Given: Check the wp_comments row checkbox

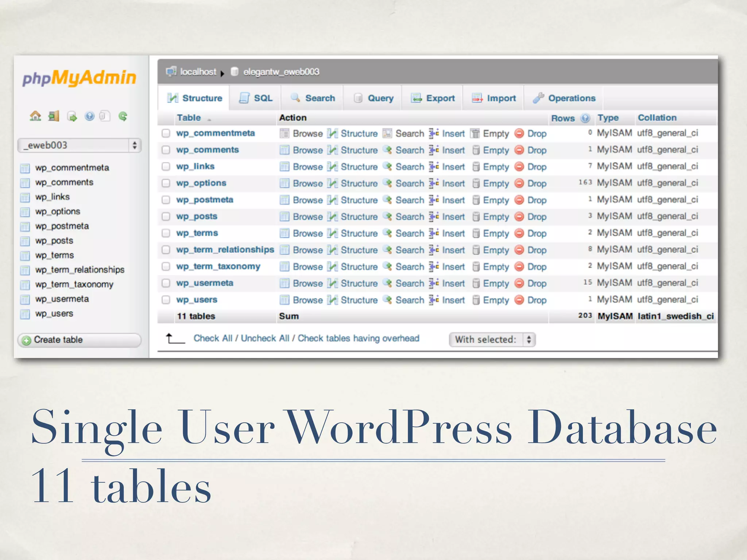Looking at the screenshot, I should [x=166, y=150].
